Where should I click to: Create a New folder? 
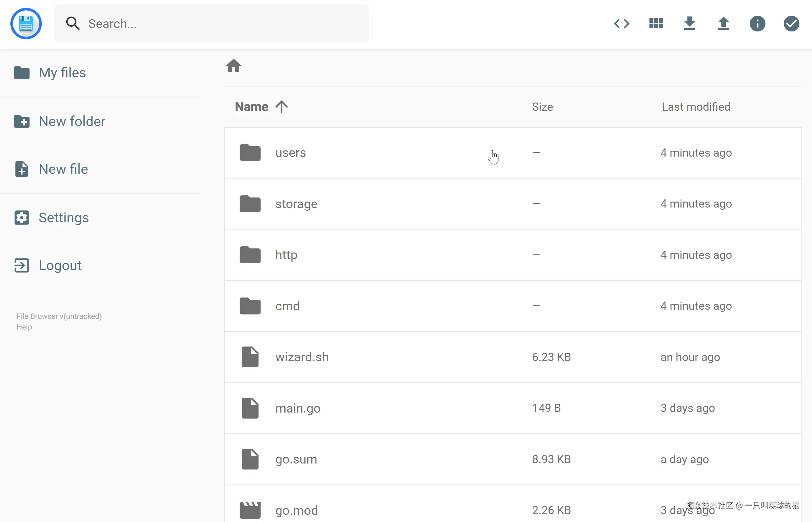pos(72,121)
